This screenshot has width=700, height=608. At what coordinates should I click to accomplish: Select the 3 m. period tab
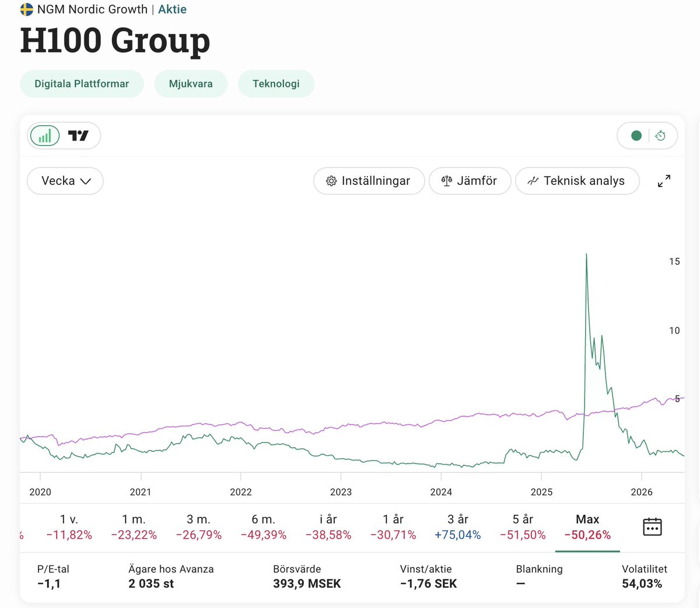(x=198, y=527)
